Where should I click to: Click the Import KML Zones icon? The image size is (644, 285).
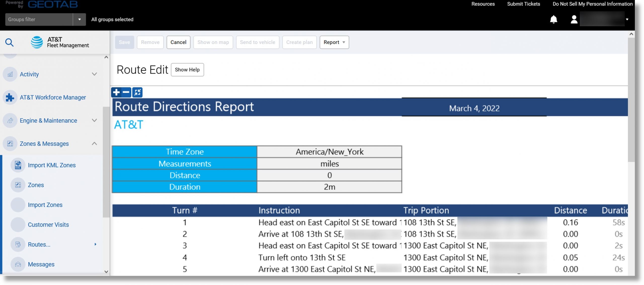(x=18, y=165)
